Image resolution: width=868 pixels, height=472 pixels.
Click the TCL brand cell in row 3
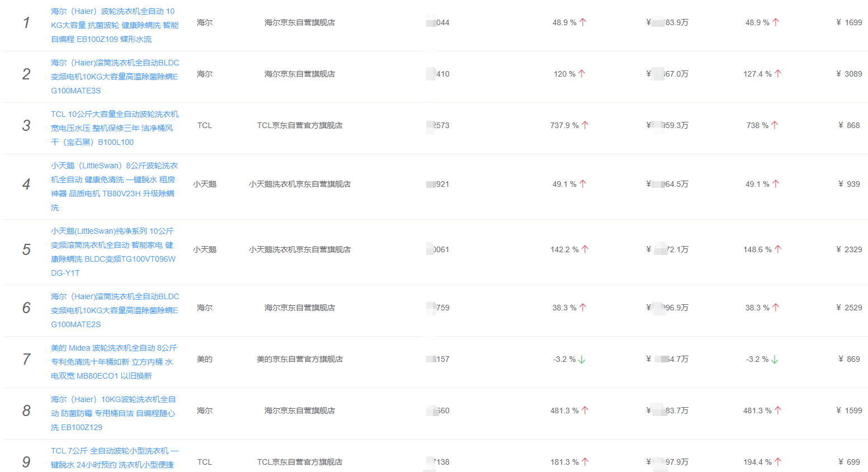205,125
